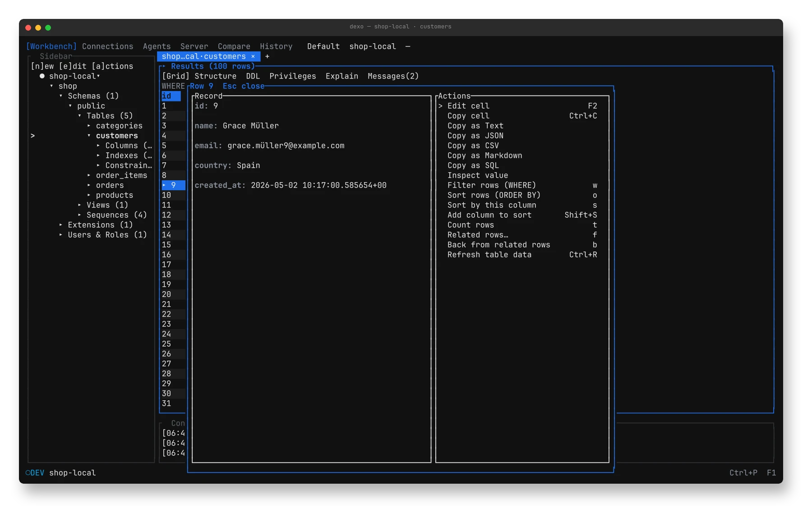
Task: Click the dash icon after shop-local
Action: click(408, 46)
